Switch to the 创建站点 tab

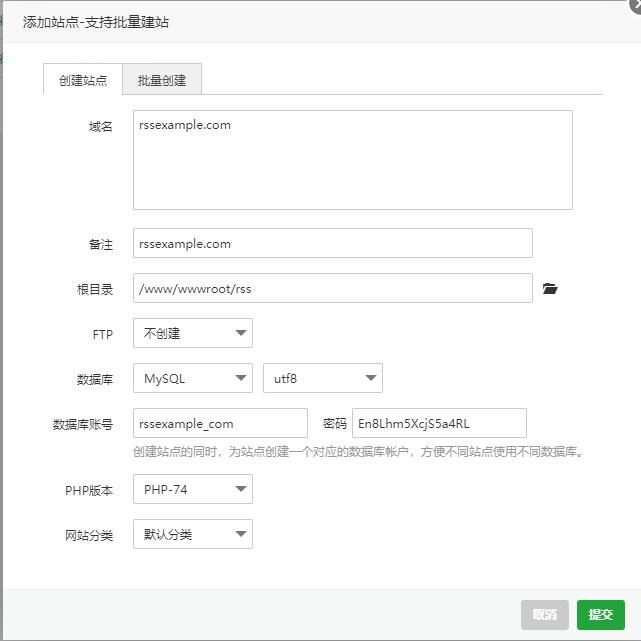point(83,80)
